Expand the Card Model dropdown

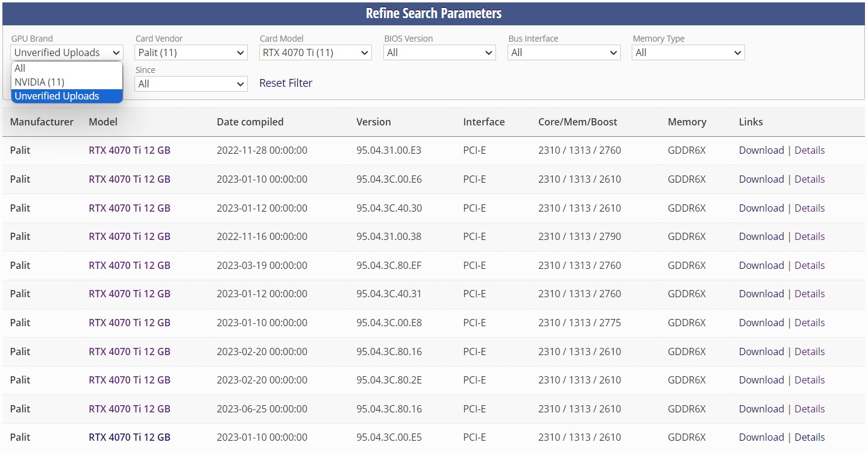pyautogui.click(x=315, y=52)
